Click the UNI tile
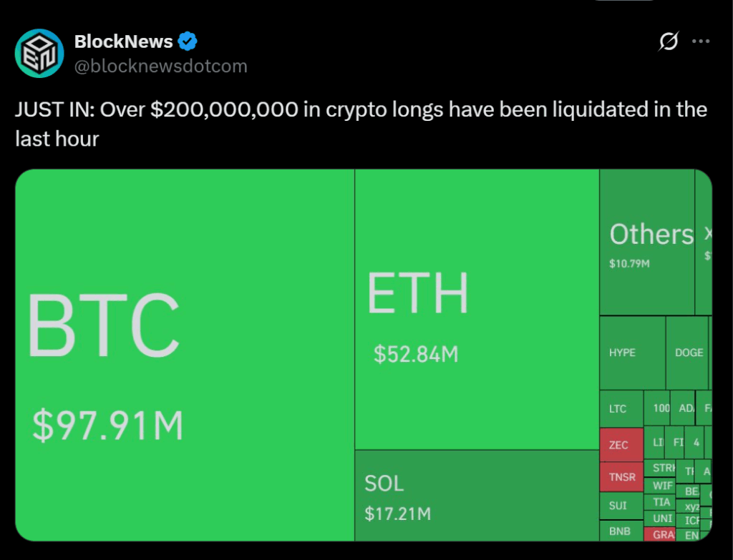The width and height of the screenshot is (733, 560). (x=662, y=518)
